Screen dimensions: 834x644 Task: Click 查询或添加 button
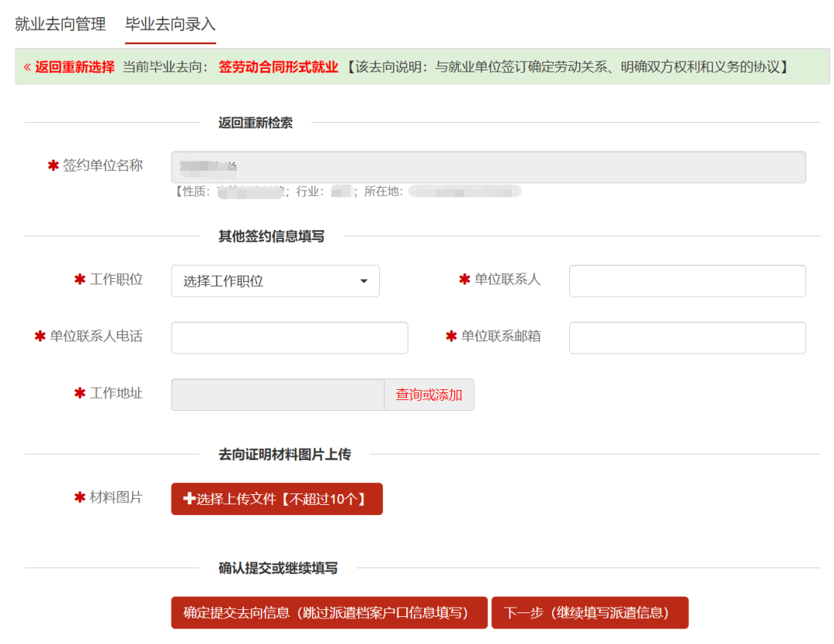pos(429,395)
